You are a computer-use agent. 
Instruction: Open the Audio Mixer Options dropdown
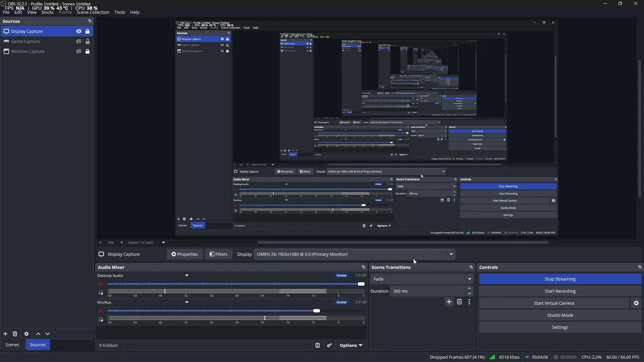coord(351,345)
